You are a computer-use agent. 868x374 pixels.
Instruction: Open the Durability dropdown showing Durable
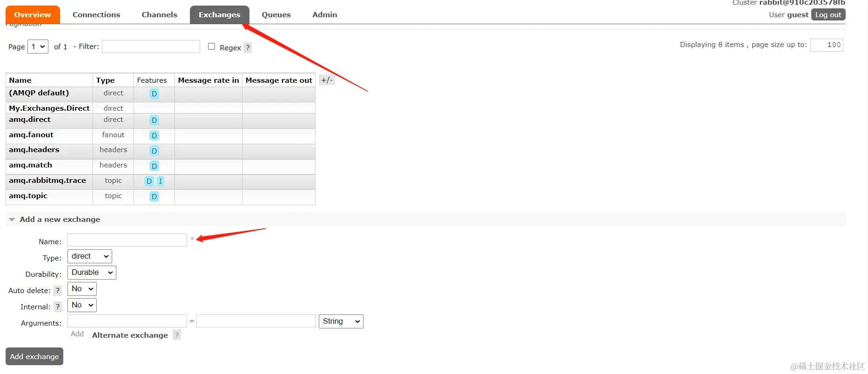pyautogui.click(x=92, y=273)
